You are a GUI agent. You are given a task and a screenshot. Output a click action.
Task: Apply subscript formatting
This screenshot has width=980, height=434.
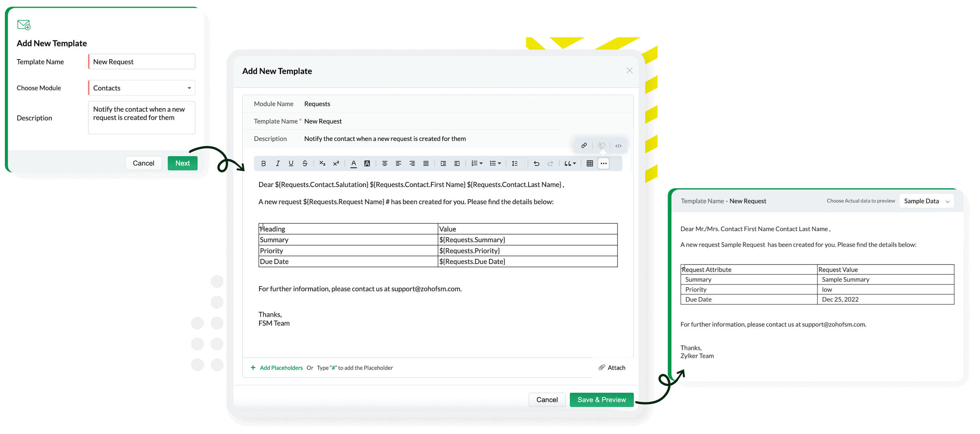(x=322, y=163)
